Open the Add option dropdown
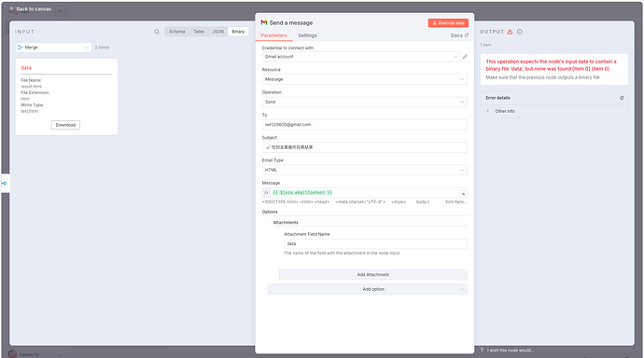This screenshot has width=644, height=358. [x=367, y=290]
